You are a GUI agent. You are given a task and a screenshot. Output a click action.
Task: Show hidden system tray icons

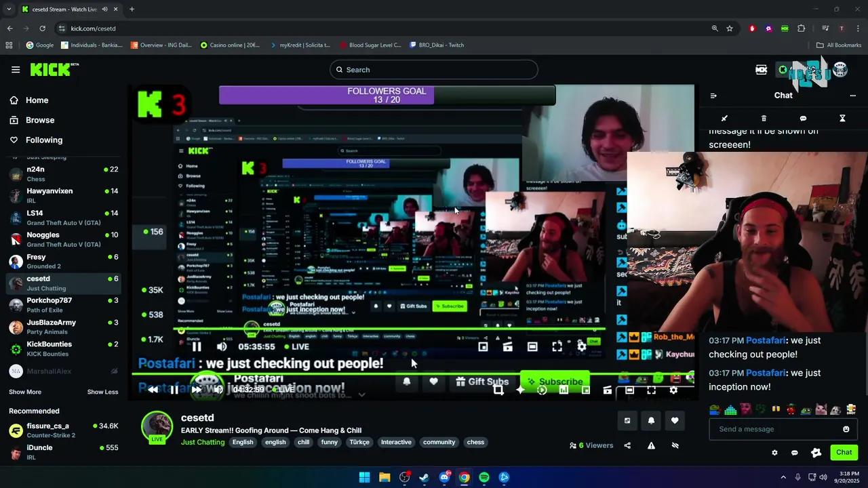click(x=783, y=477)
